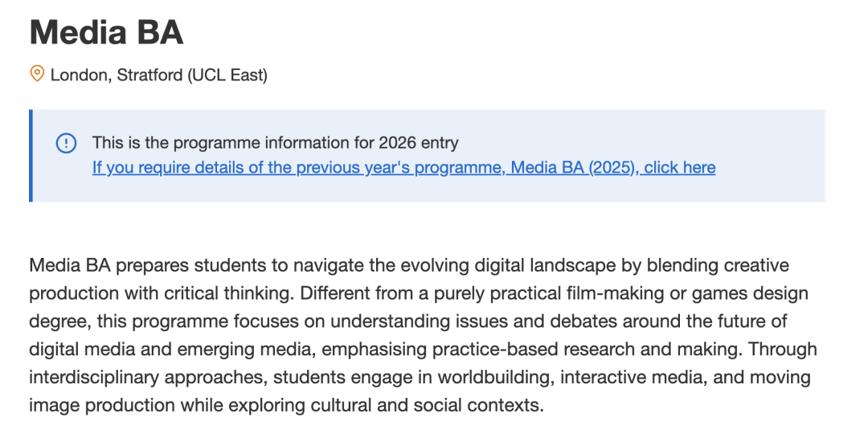Click the blue accent bar of notice
This screenshot has height=430, width=868.
(31, 155)
